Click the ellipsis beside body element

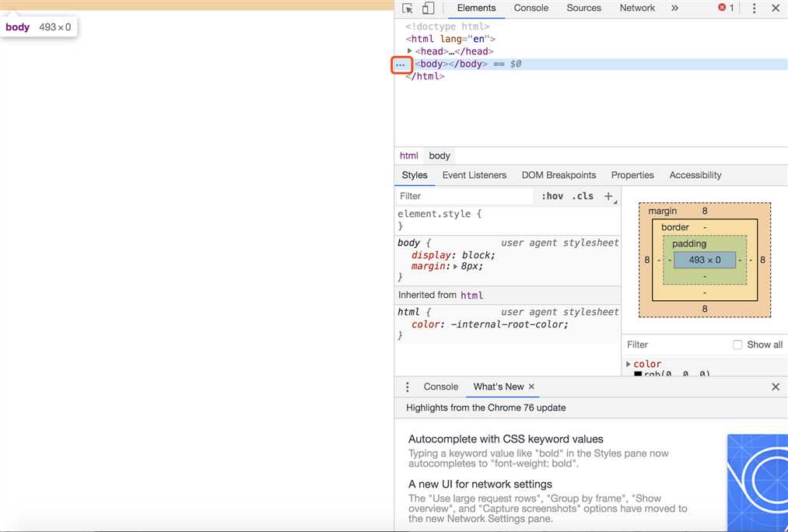tap(401, 65)
